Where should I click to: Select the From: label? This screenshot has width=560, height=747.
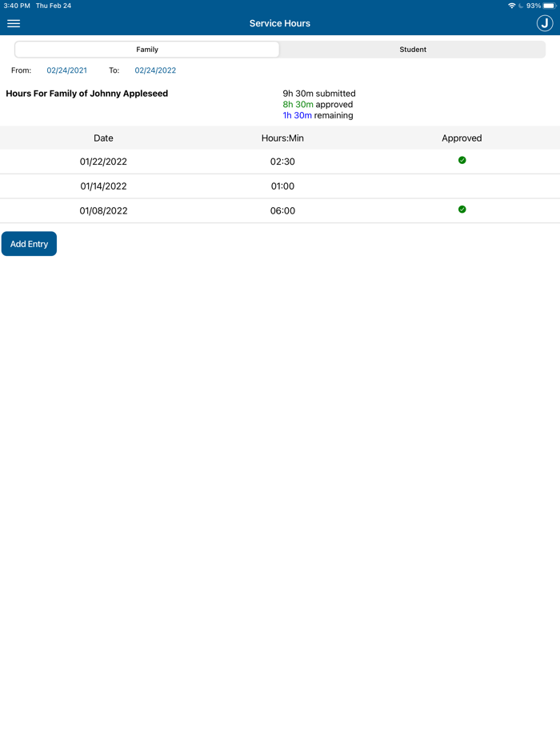pyautogui.click(x=21, y=70)
